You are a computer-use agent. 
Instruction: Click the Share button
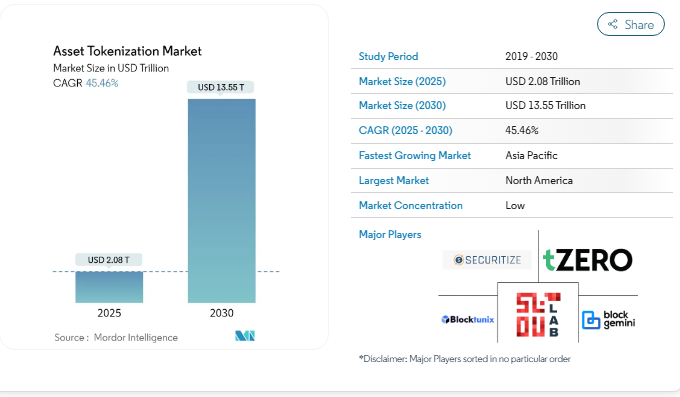[631, 24]
